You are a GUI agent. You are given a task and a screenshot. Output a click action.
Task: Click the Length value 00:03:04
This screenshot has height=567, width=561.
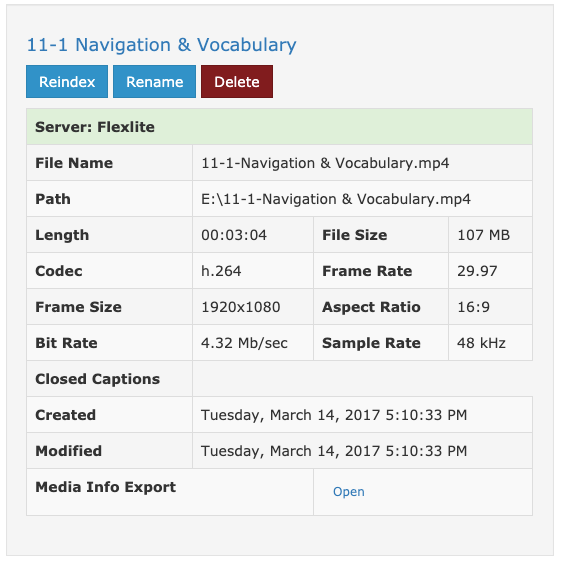coord(234,235)
